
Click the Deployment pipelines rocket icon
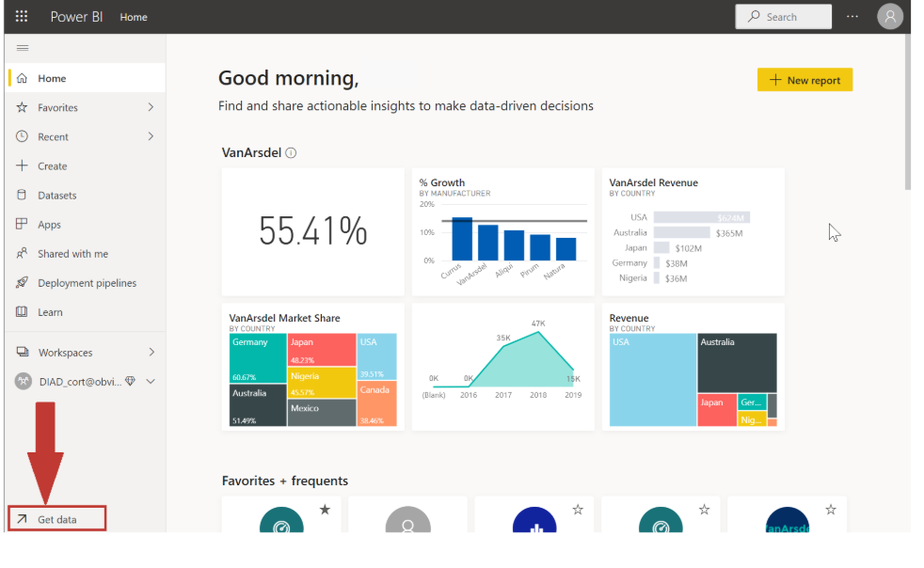click(x=22, y=283)
